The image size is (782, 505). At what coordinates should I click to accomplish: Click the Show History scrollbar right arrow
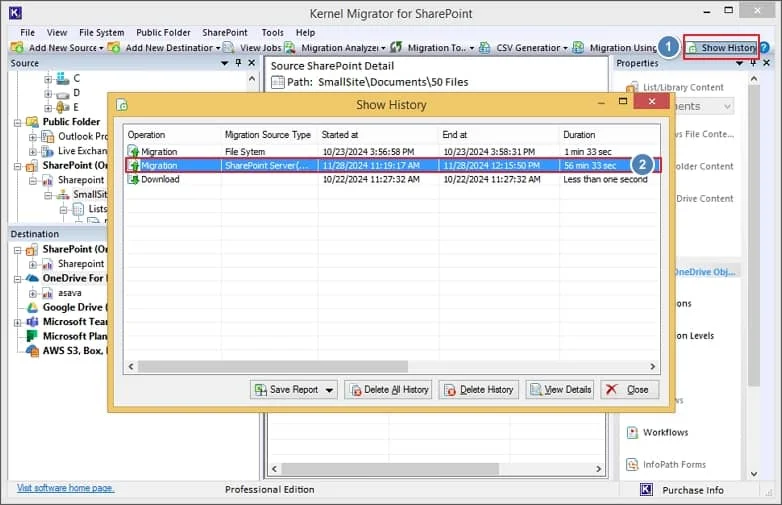pyautogui.click(x=652, y=366)
